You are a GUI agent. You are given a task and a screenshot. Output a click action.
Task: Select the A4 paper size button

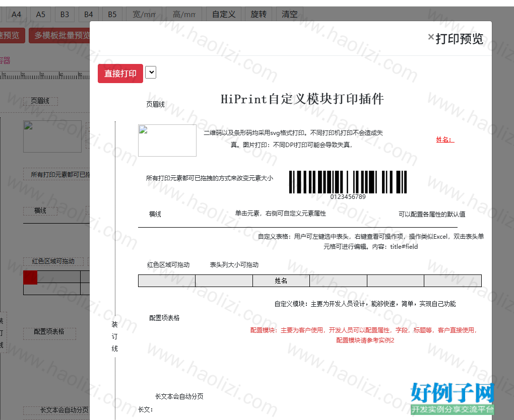pyautogui.click(x=16, y=15)
